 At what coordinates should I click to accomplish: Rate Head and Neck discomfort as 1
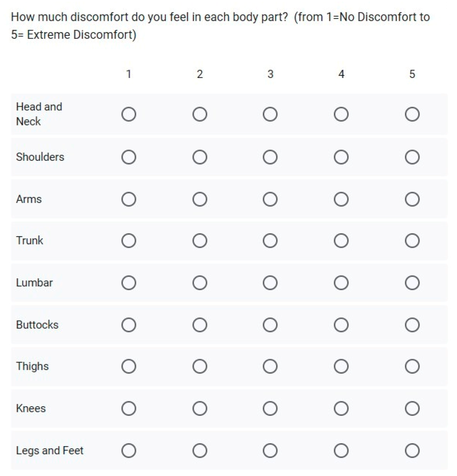(128, 114)
